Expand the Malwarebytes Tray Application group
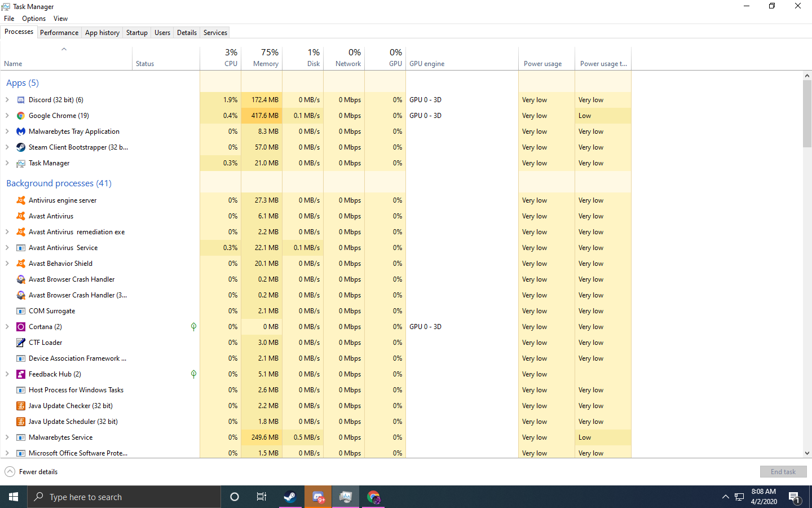This screenshot has width=812, height=508. (x=7, y=132)
